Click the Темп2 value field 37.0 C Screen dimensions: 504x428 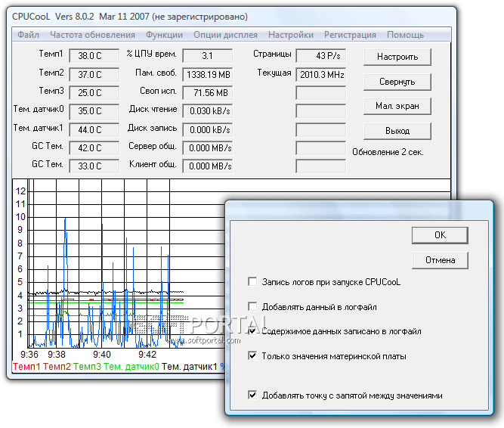pos(94,75)
